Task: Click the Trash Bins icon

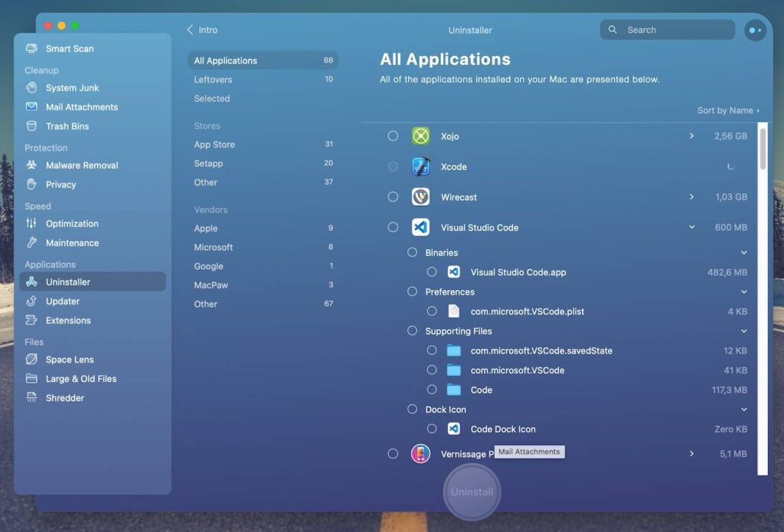Action: click(x=31, y=126)
